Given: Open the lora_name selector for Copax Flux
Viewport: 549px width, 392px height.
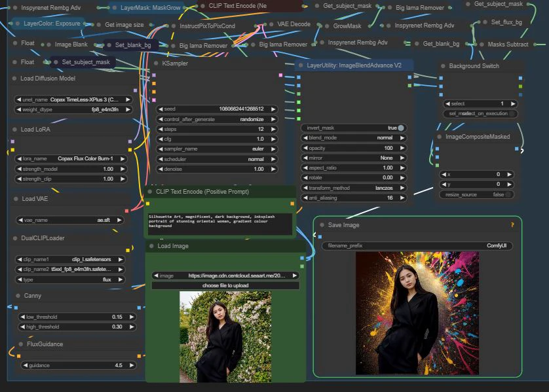Looking at the screenshot, I should tap(72, 159).
